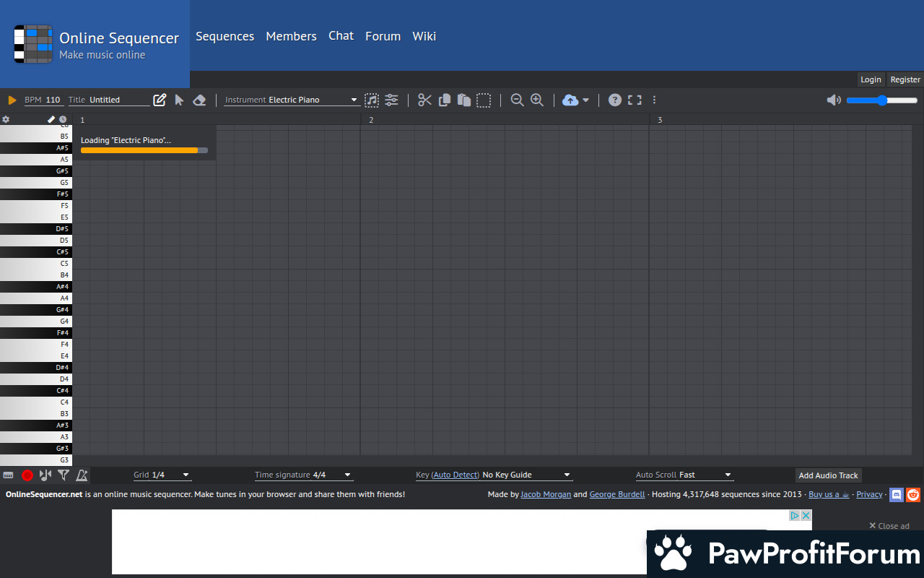Select the eraser tool
924x578 pixels.
tap(200, 100)
